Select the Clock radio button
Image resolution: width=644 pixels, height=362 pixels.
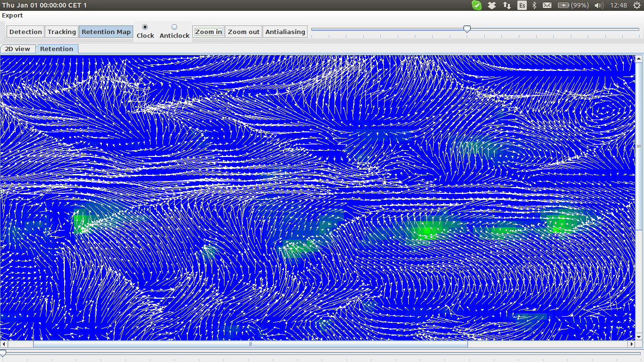coord(145,27)
